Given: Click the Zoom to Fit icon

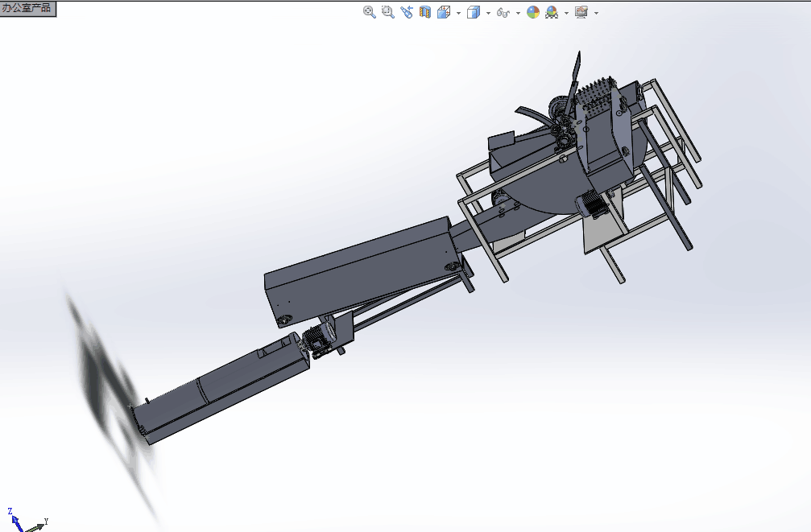Looking at the screenshot, I should click(370, 12).
